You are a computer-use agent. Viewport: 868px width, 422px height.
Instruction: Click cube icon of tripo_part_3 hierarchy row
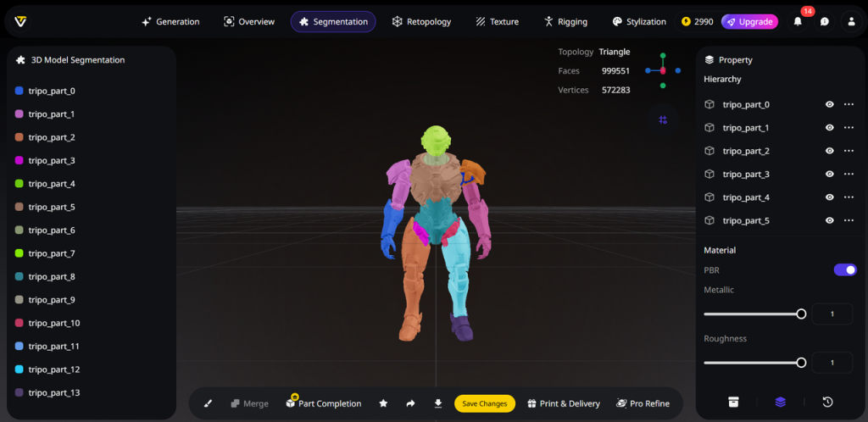709,175
